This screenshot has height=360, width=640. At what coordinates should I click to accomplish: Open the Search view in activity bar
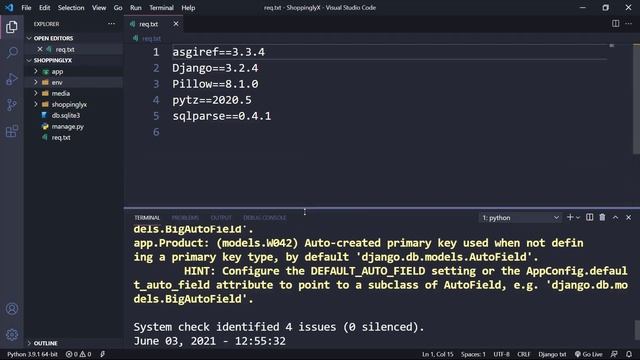(12, 52)
